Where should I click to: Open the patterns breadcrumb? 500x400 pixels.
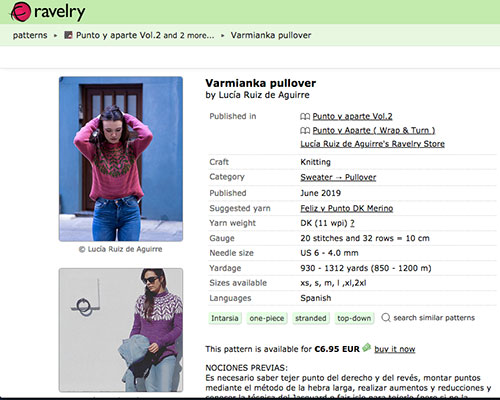pyautogui.click(x=30, y=35)
